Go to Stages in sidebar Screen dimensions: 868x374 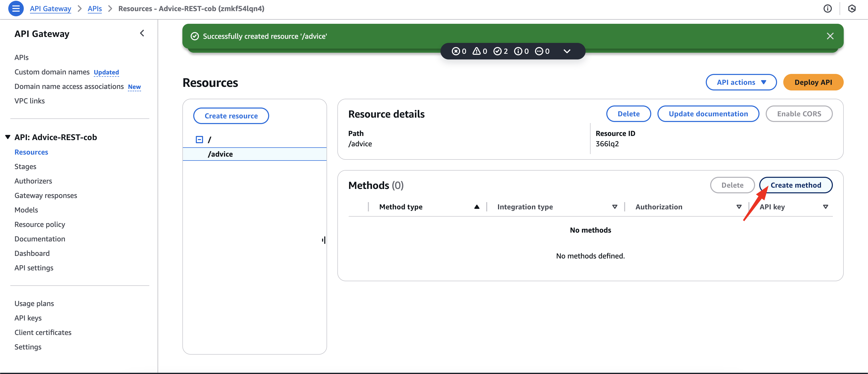tap(25, 167)
